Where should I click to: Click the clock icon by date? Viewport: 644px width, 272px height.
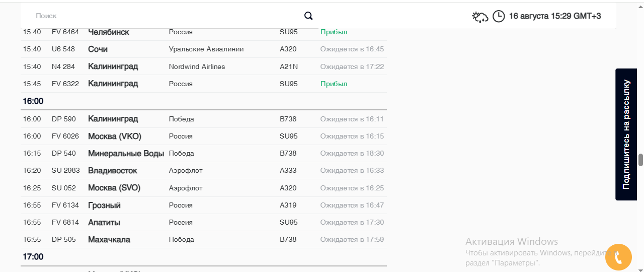[498, 16]
